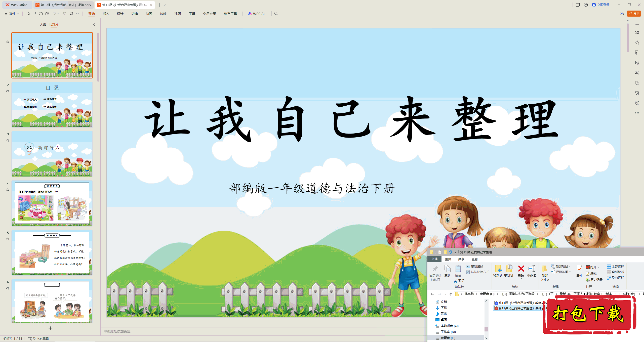
Task: Open Explorer recent locations dropdown arrow
Action: click(x=446, y=294)
